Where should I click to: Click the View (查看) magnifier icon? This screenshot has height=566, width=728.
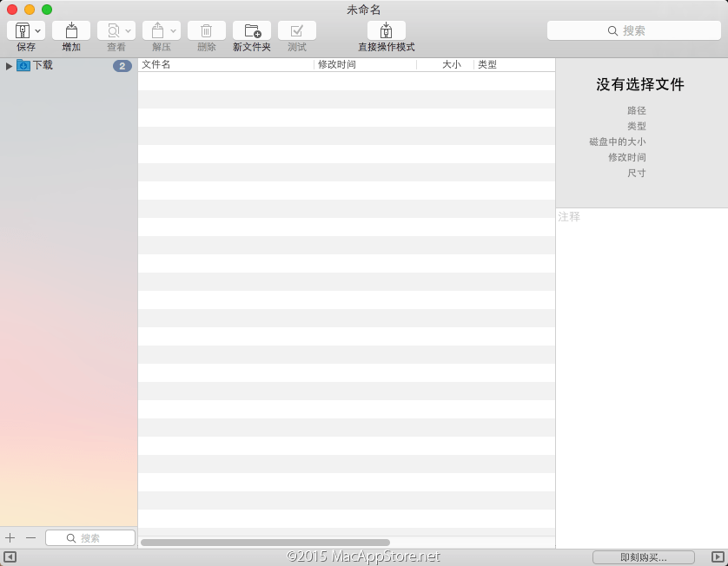point(112,30)
